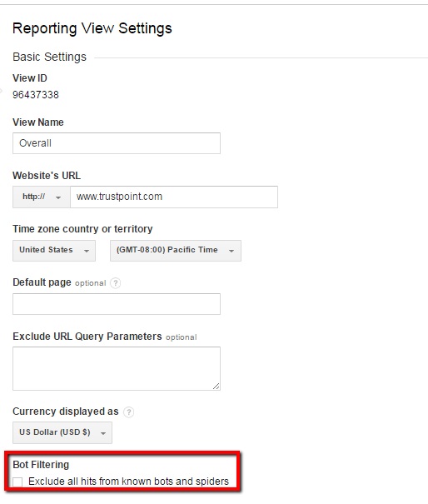
Task: Open the http:// protocol dropdown
Action: 42,197
